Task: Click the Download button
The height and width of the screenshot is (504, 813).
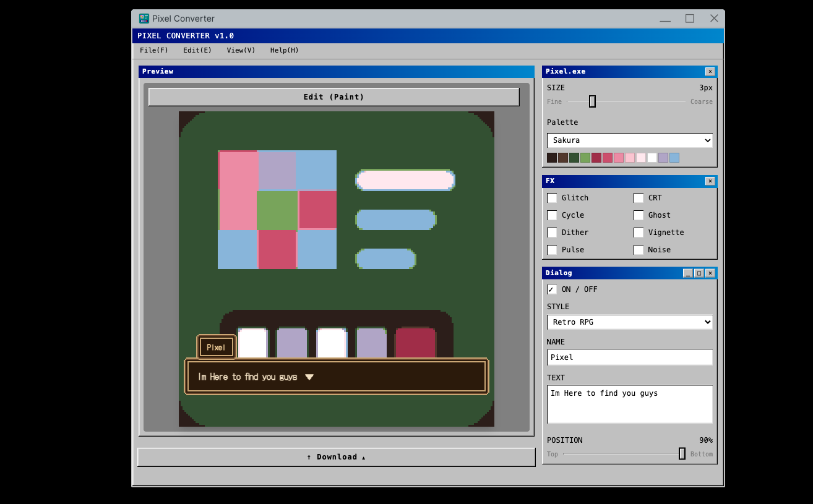Action: point(337,457)
